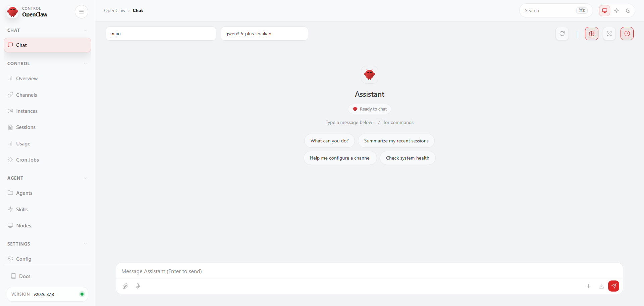The width and height of the screenshot is (644, 306).
Task: Collapse the CONTROL section chevron
Action: 85,64
